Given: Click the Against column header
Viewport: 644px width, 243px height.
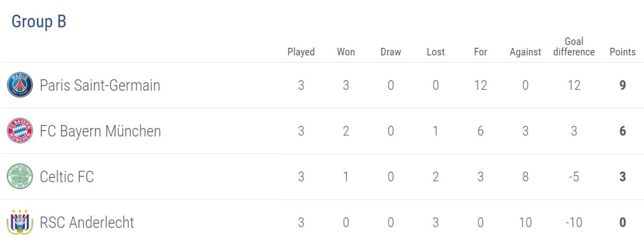Looking at the screenshot, I should (x=525, y=52).
